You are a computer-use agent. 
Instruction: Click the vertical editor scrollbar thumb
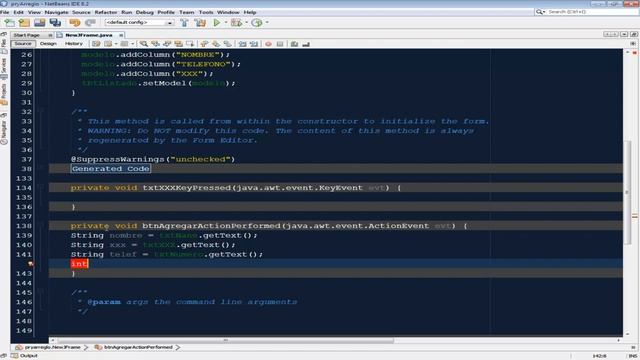point(627,192)
